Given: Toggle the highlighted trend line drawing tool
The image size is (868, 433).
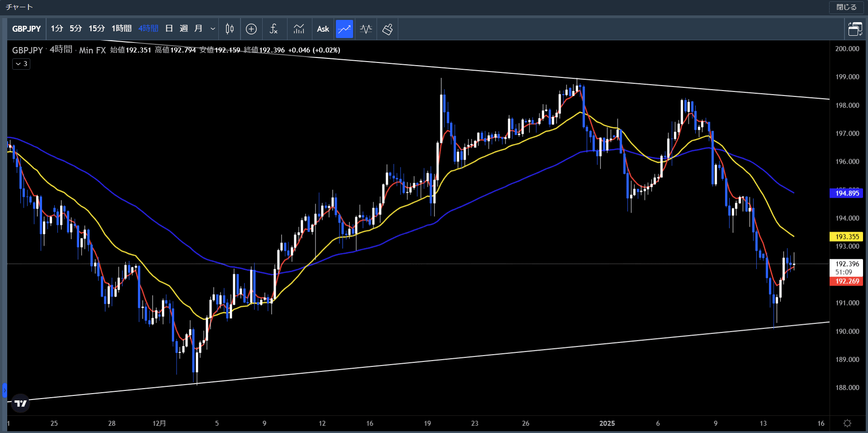Looking at the screenshot, I should (344, 29).
